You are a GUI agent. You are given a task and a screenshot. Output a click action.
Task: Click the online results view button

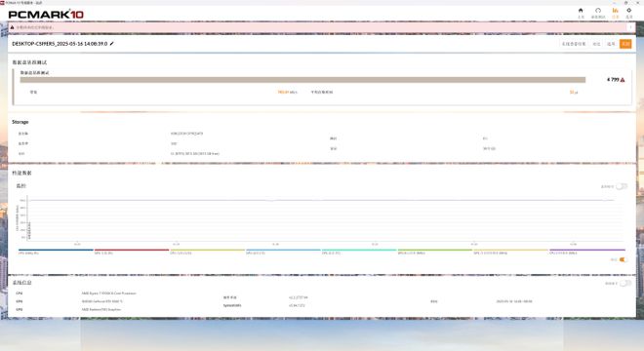click(574, 44)
